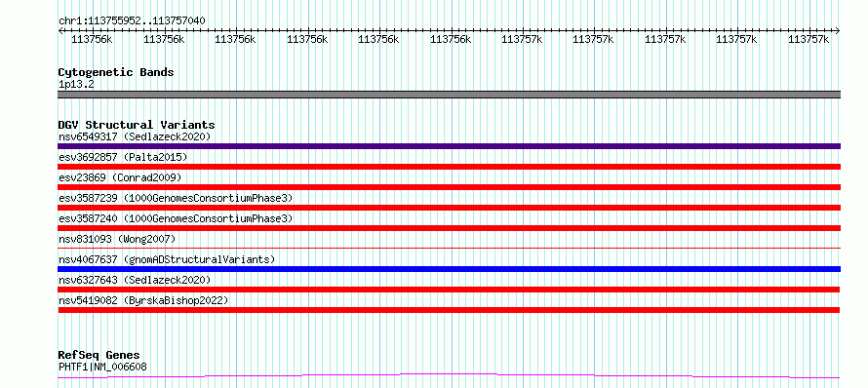Screen dimensions: 868x388
Task: Select the red esv3587240 variant bar
Action: pyautogui.click(x=449, y=228)
